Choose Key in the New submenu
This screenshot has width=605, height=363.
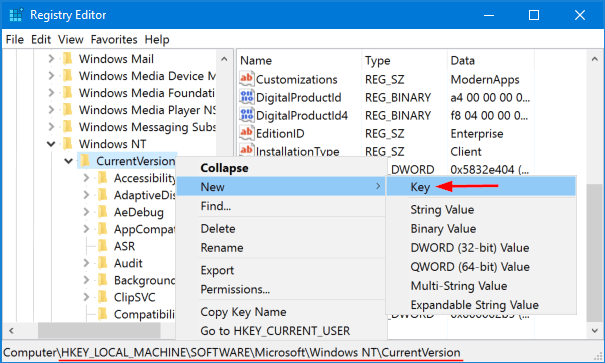[x=481, y=187]
